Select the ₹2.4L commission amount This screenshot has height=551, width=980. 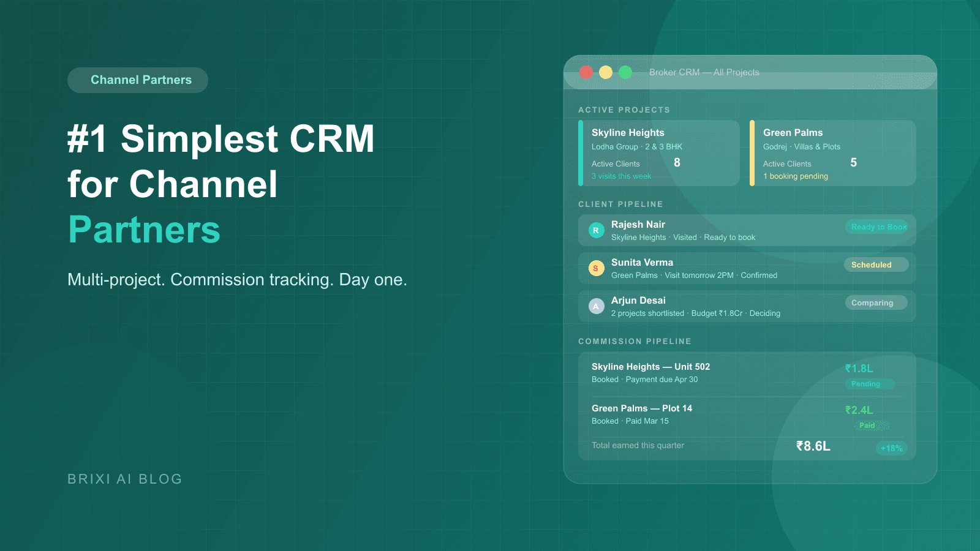[859, 410]
